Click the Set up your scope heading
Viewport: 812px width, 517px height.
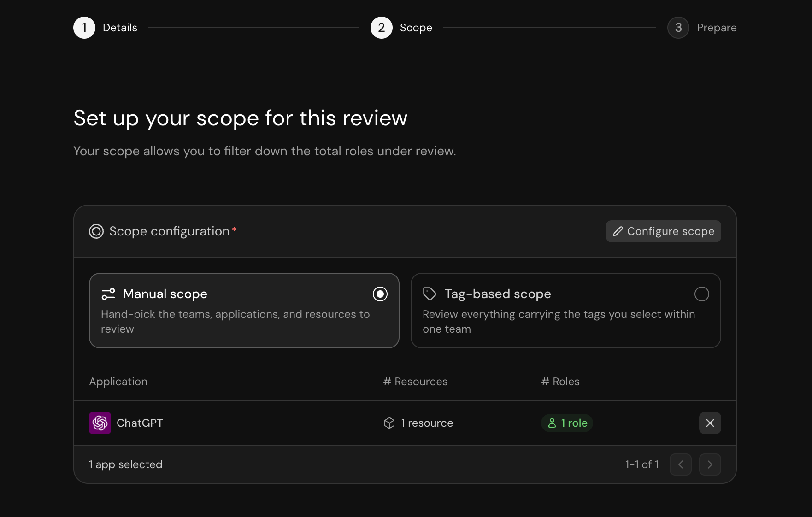[241, 118]
